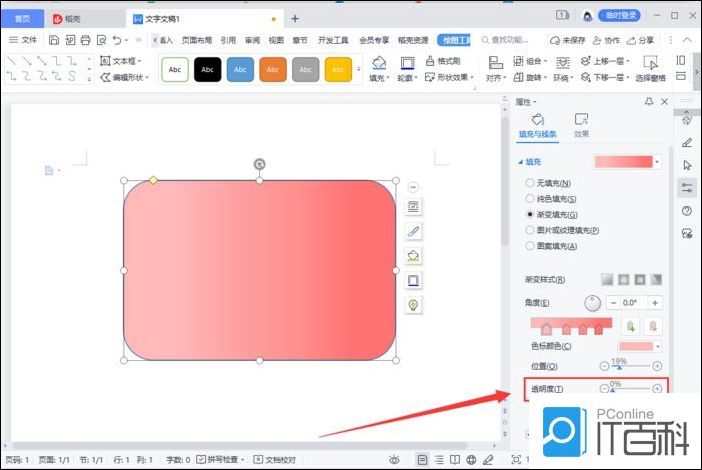Open the 填充 fill bucket tool in the ribbon
Screen dimensions: 702x470
pos(379,68)
